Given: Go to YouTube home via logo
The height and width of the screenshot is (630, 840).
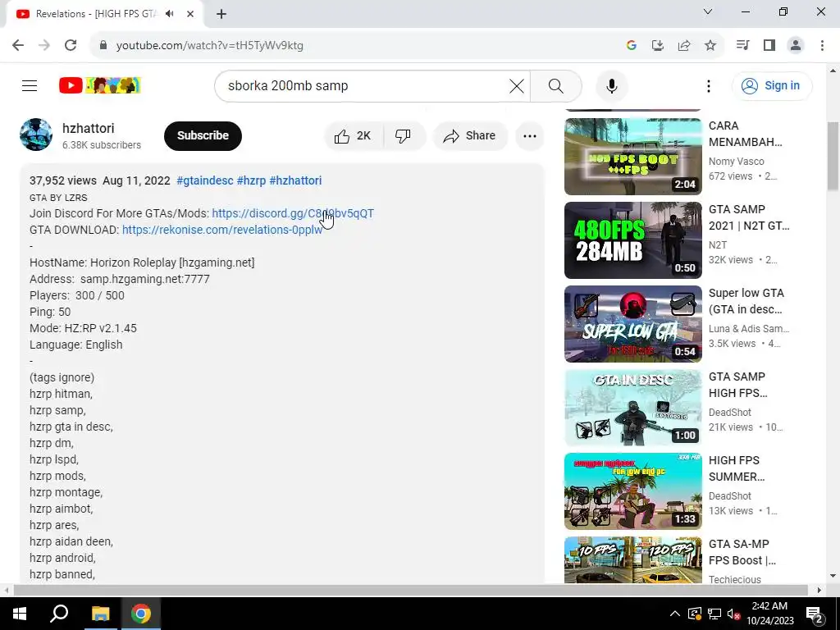Looking at the screenshot, I should (99, 85).
